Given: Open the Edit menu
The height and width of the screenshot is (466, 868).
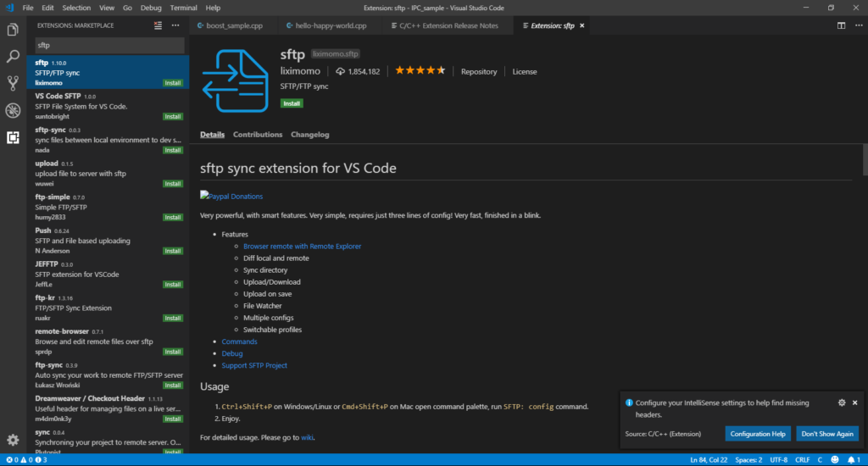Looking at the screenshot, I should coord(47,8).
